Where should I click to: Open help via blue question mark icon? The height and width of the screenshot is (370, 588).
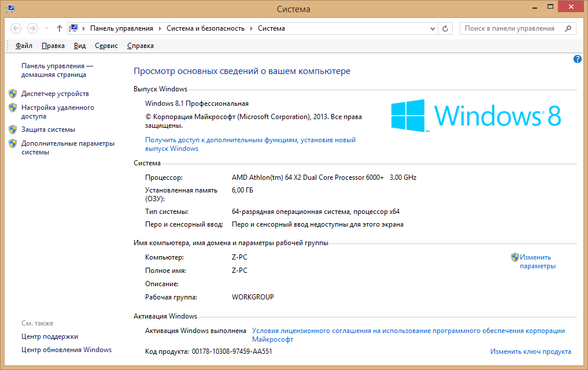578,59
